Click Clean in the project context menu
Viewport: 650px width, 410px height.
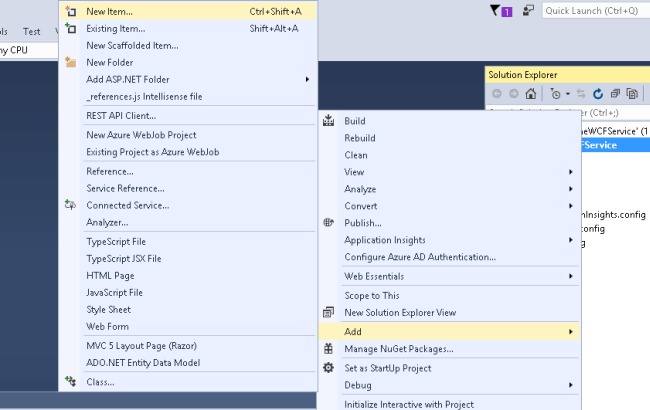coord(449,155)
